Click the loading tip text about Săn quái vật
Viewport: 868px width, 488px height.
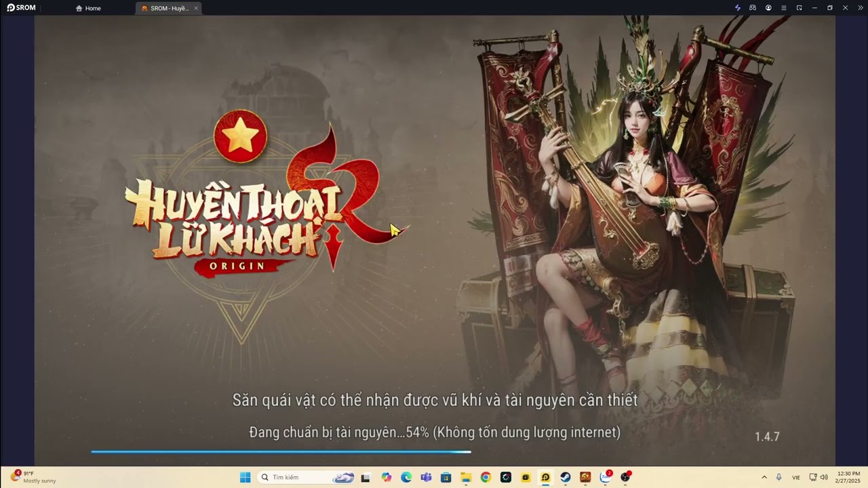[x=435, y=400]
